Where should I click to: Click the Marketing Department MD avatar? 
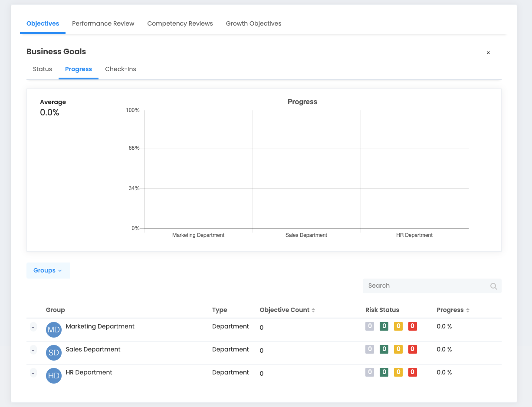54,330
